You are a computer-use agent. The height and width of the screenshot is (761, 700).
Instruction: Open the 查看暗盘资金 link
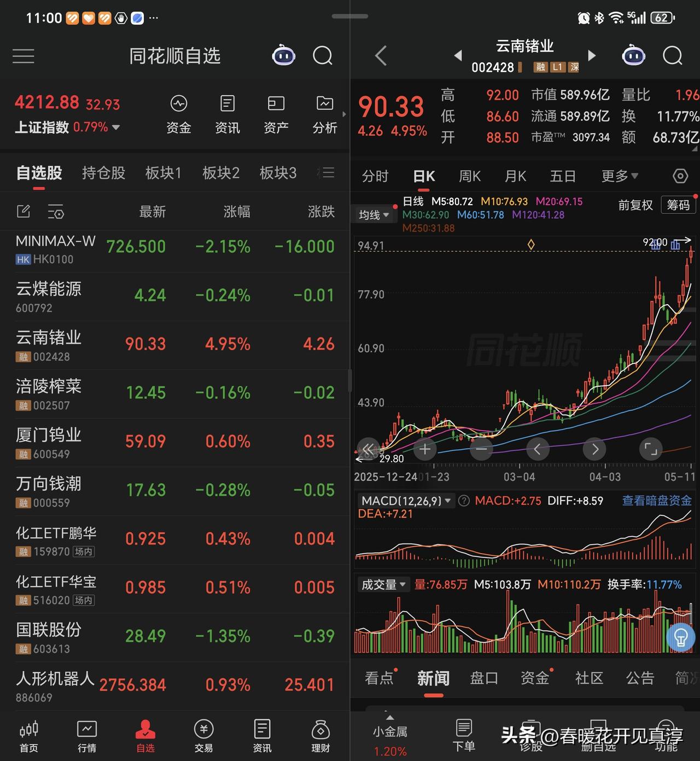657,501
